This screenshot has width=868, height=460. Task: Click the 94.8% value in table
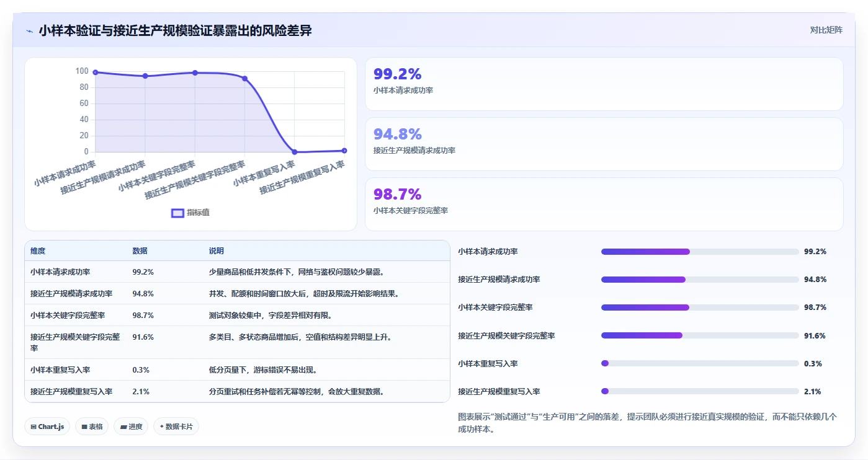pyautogui.click(x=143, y=294)
